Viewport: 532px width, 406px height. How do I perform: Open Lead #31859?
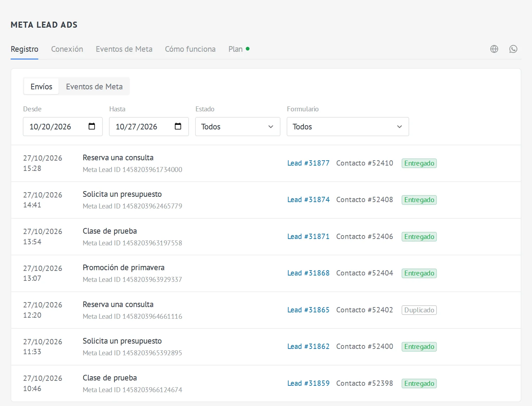click(x=308, y=383)
